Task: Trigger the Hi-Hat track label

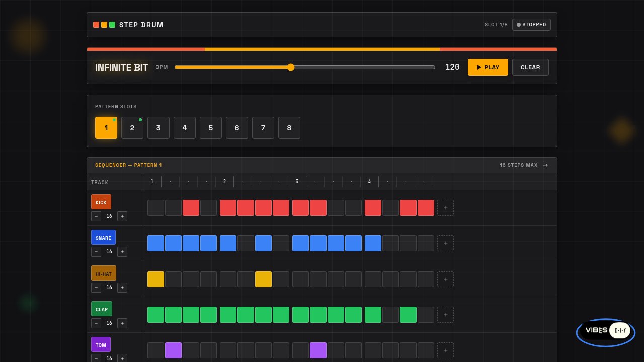Action: (x=104, y=274)
